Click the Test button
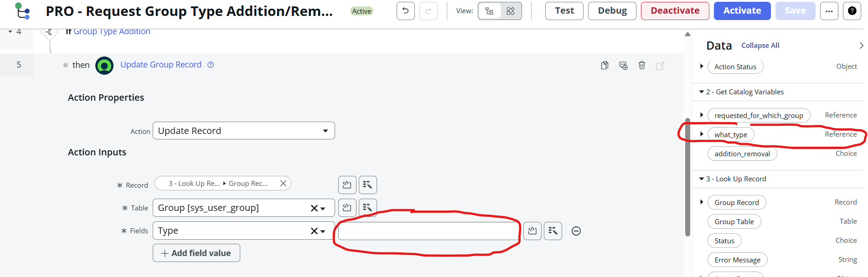The image size is (868, 277). point(564,11)
